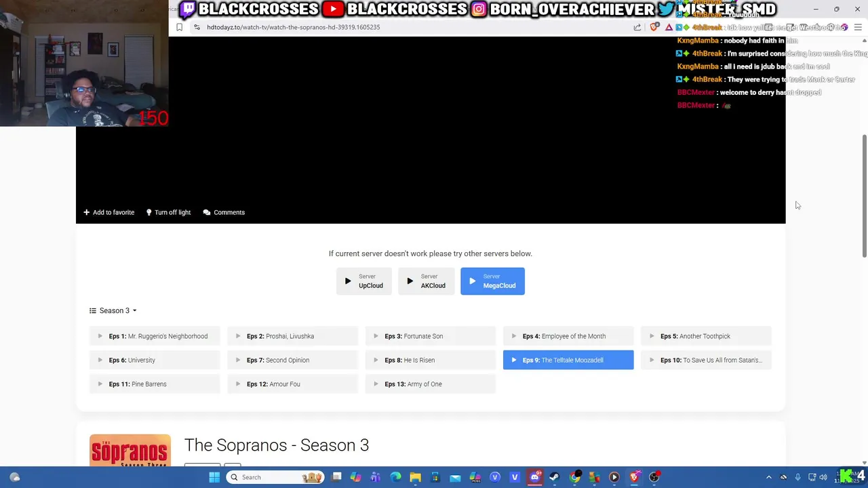This screenshot has width=868, height=488.
Task: Click the play icon on UpCloud server
Action: tap(348, 281)
